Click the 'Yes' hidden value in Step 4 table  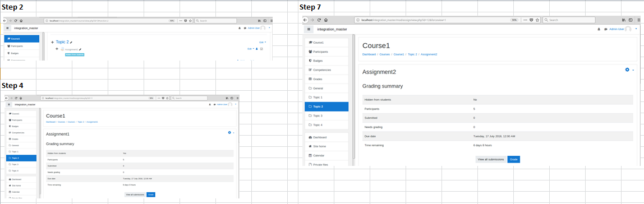click(x=125, y=153)
